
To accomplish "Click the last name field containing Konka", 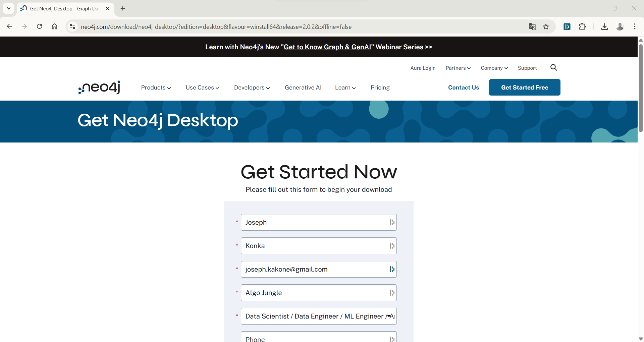I will click(x=319, y=246).
